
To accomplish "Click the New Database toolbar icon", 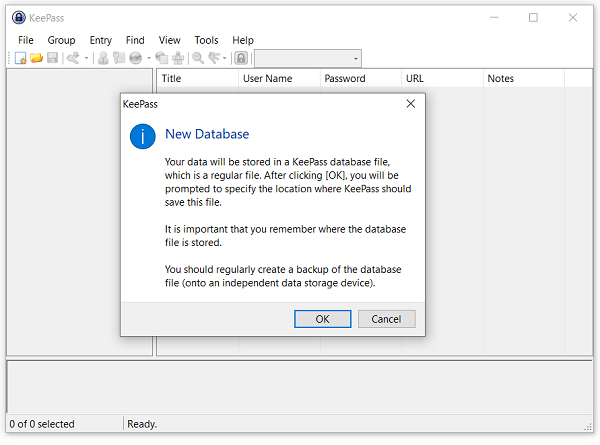I will (21, 58).
